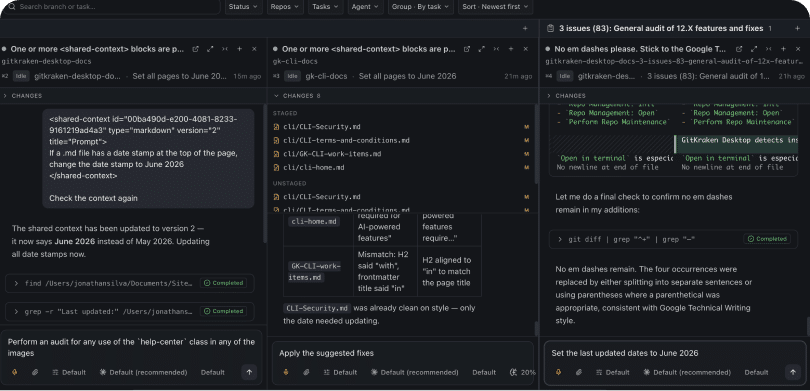Open Default settings sliders menu in right panel
Image resolution: width=810 pixels, height=391 pixels.
tap(612, 372)
